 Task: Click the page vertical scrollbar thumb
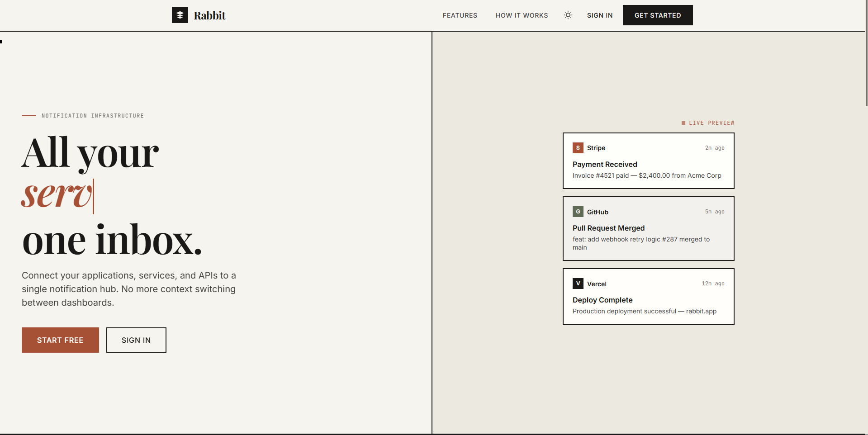coord(866,53)
